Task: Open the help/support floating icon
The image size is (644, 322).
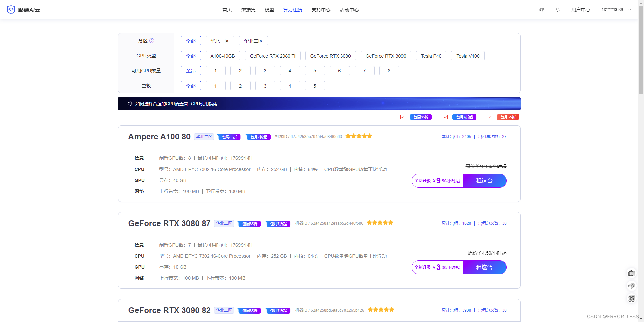Action: tap(631, 286)
